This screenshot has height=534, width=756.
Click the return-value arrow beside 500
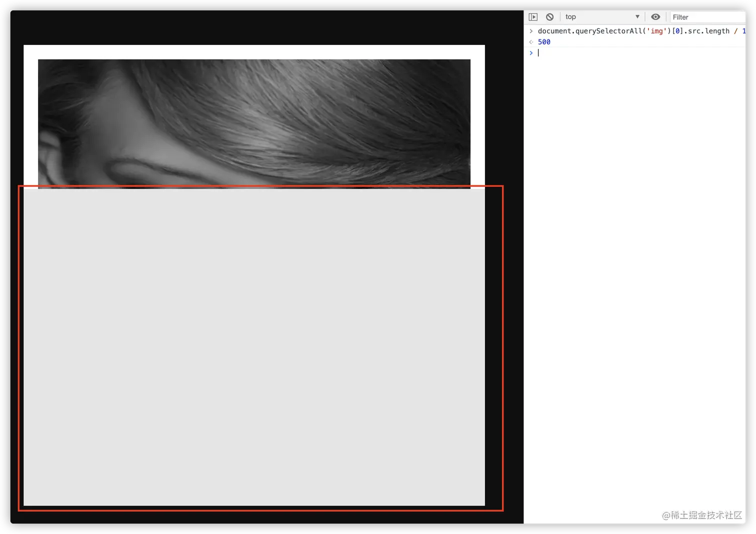(530, 42)
